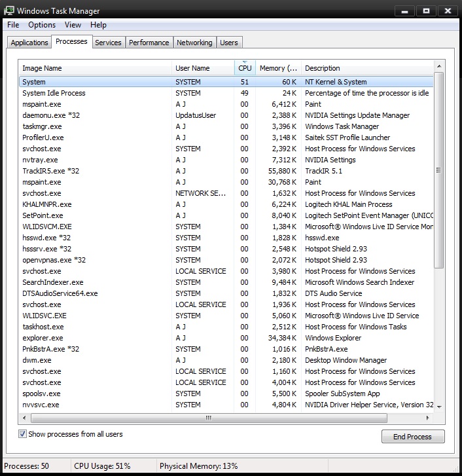Click the Physical Memory: 13% status entry
462x476 pixels.
tap(199, 466)
